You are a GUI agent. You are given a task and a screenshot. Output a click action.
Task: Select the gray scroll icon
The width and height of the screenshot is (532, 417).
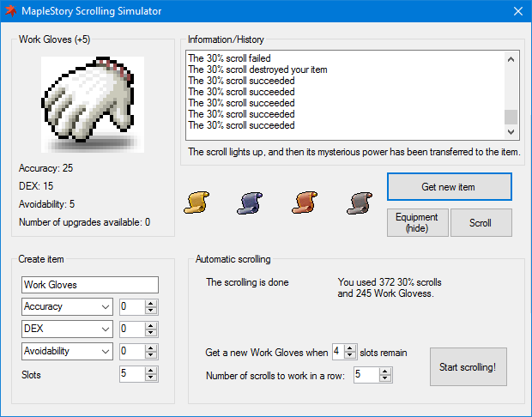click(x=360, y=202)
